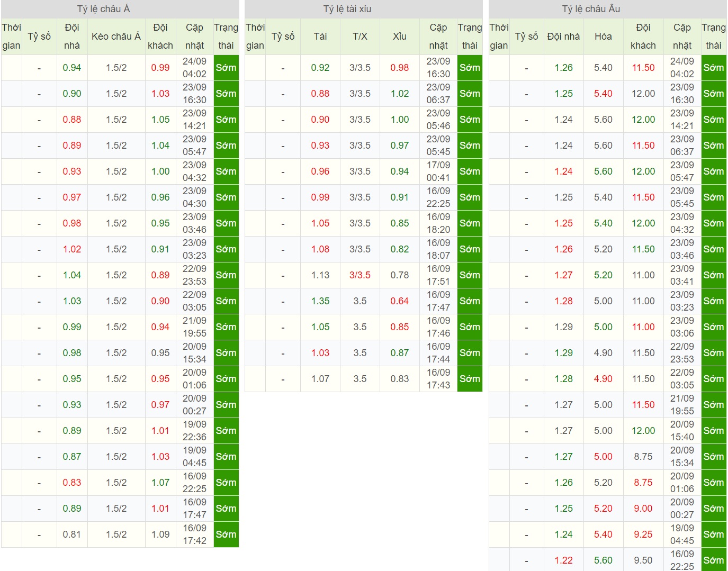Click 'Sớm' status in over/under row 23/09 06:37
This screenshot has width=728, height=571.
tap(470, 94)
